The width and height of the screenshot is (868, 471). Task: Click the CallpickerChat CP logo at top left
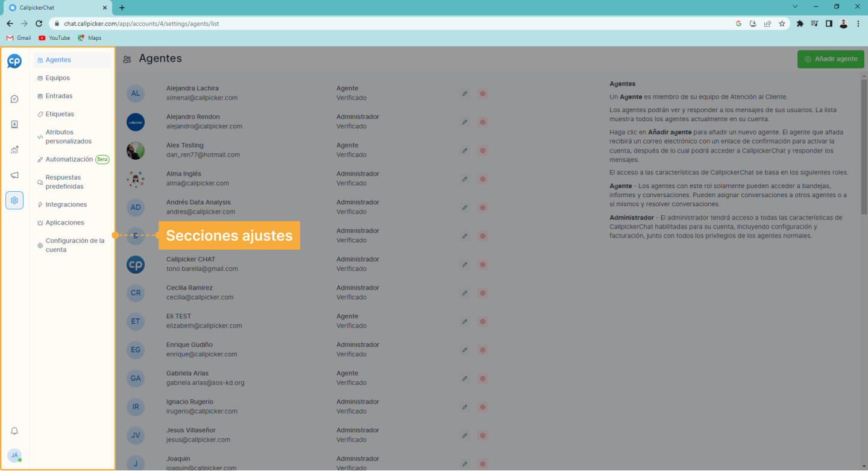pyautogui.click(x=14, y=61)
